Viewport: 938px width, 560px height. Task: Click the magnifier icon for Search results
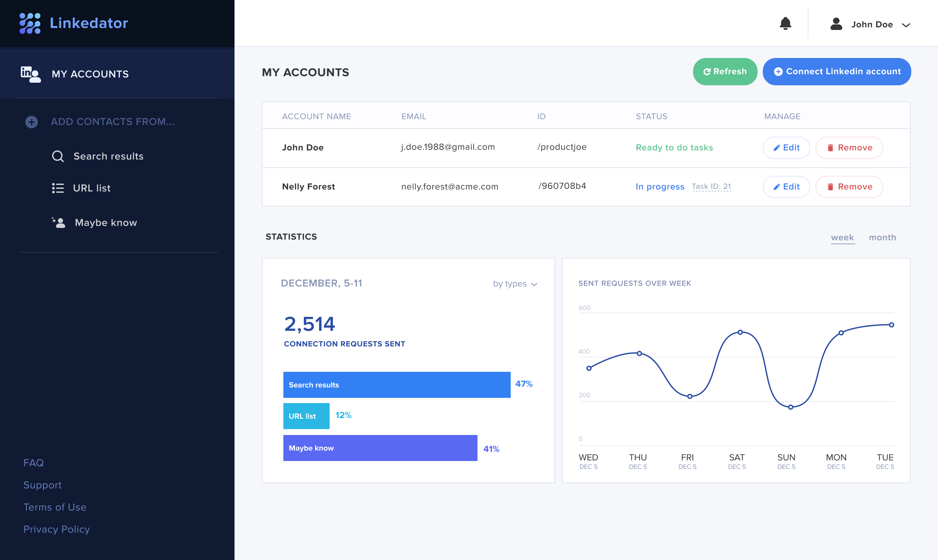click(x=58, y=156)
